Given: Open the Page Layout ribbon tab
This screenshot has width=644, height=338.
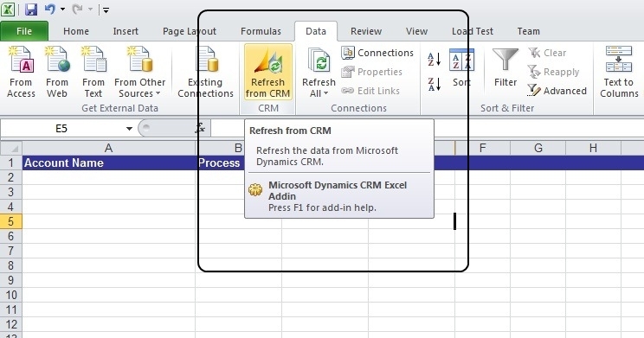Looking at the screenshot, I should (x=190, y=31).
